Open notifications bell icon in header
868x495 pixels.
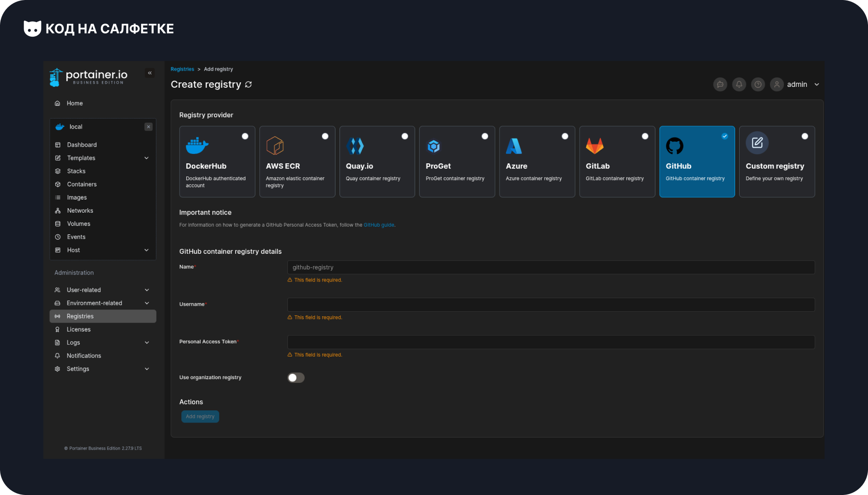click(x=739, y=85)
